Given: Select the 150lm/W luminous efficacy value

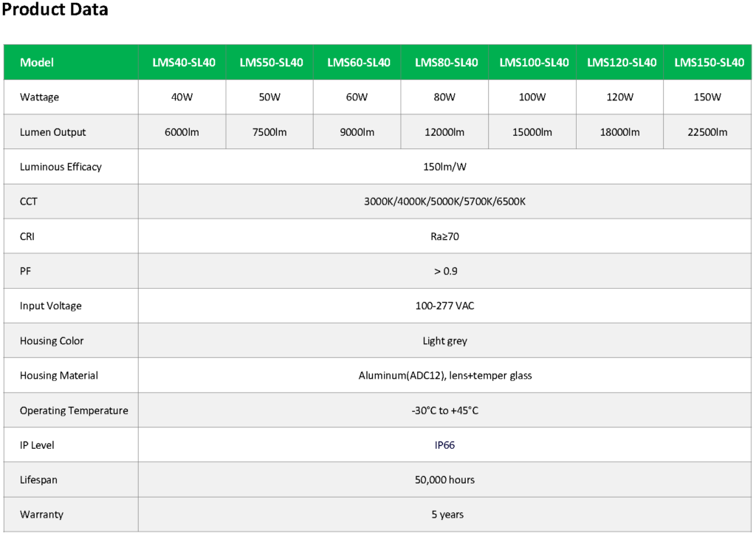Looking at the screenshot, I should pyautogui.click(x=444, y=167).
